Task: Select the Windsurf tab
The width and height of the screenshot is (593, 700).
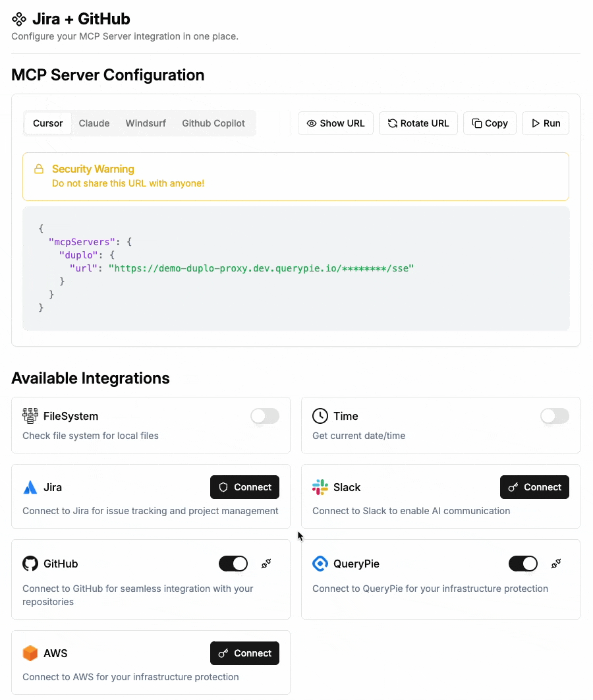Action: pyautogui.click(x=146, y=123)
